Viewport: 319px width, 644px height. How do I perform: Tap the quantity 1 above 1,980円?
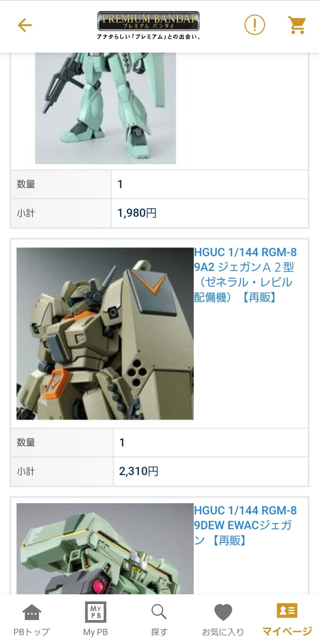point(209,184)
